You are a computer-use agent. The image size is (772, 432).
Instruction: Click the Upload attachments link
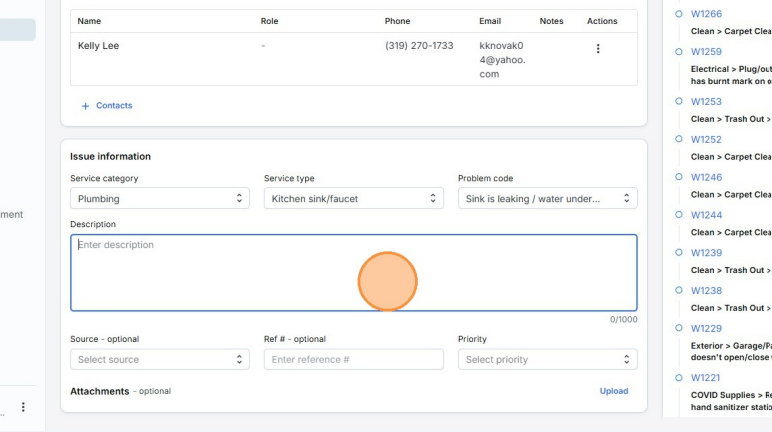click(x=613, y=391)
